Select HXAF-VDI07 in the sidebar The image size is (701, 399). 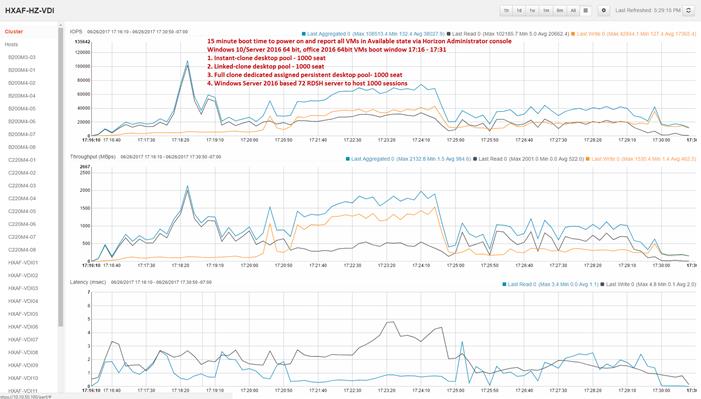point(23,340)
